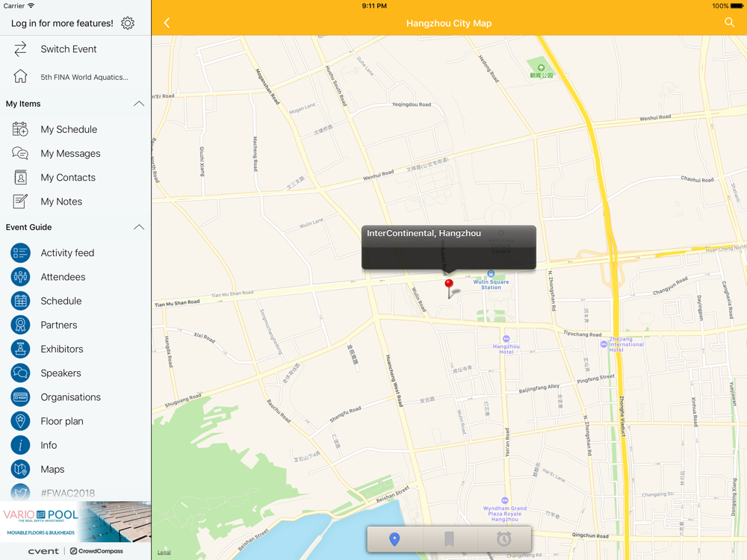Collapse the Event Guide section
747x560 pixels.
[x=138, y=227]
